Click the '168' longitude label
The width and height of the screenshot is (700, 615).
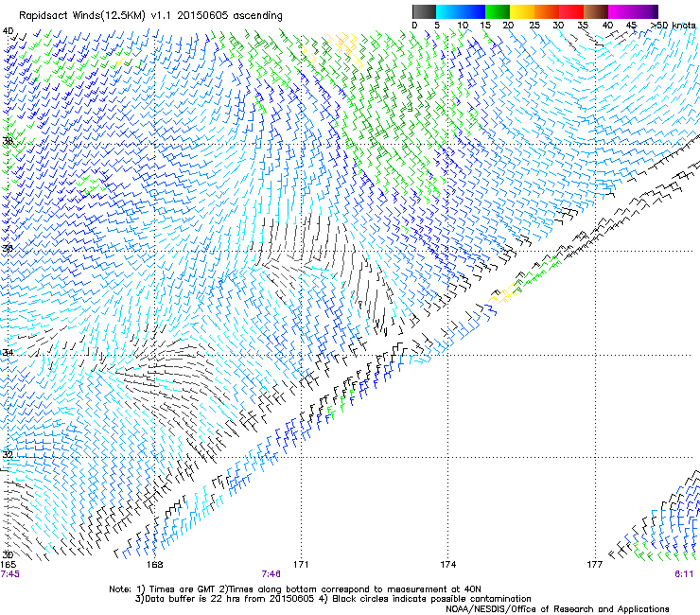pos(155,565)
